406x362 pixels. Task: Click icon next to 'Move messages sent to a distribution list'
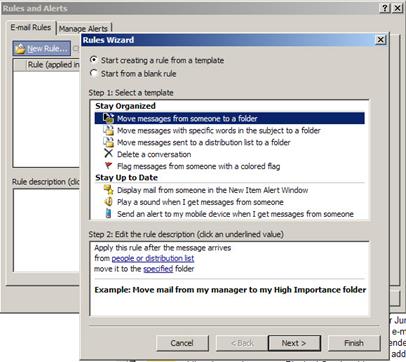(x=108, y=142)
